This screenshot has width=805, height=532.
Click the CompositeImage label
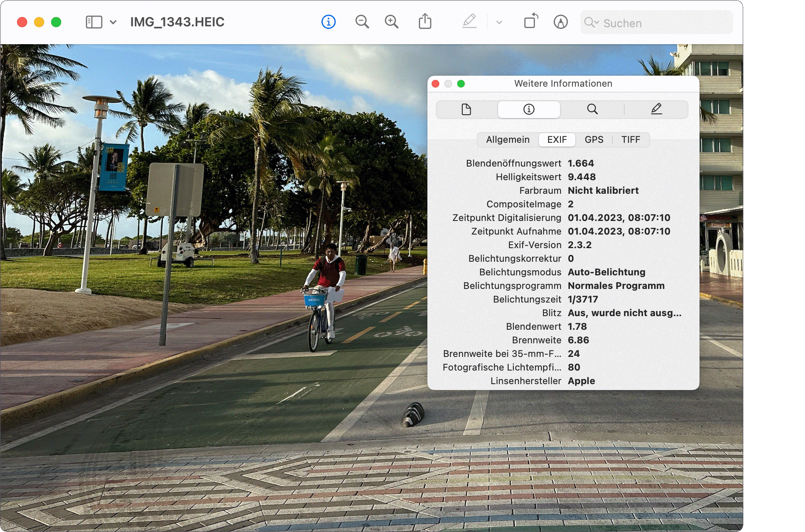pyautogui.click(x=524, y=204)
